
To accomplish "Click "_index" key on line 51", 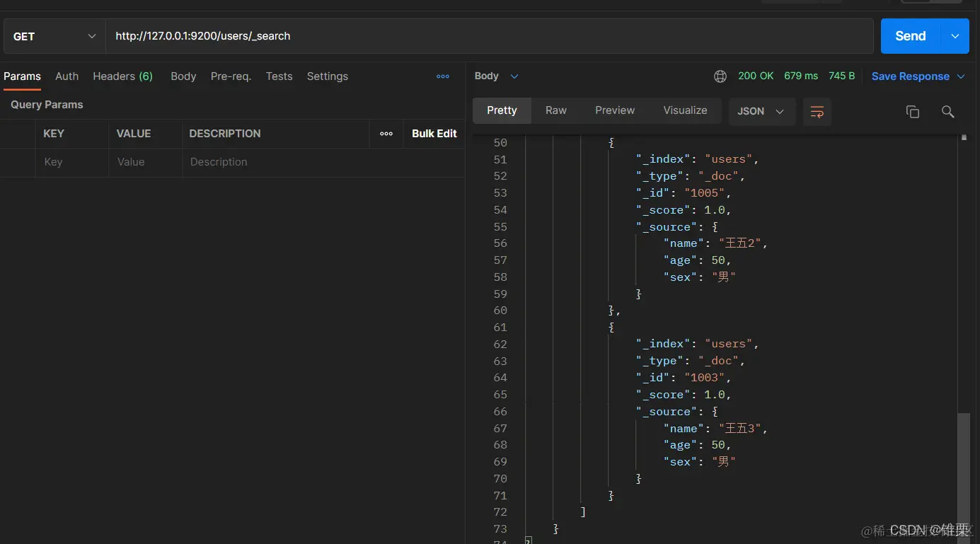I will pos(663,159).
